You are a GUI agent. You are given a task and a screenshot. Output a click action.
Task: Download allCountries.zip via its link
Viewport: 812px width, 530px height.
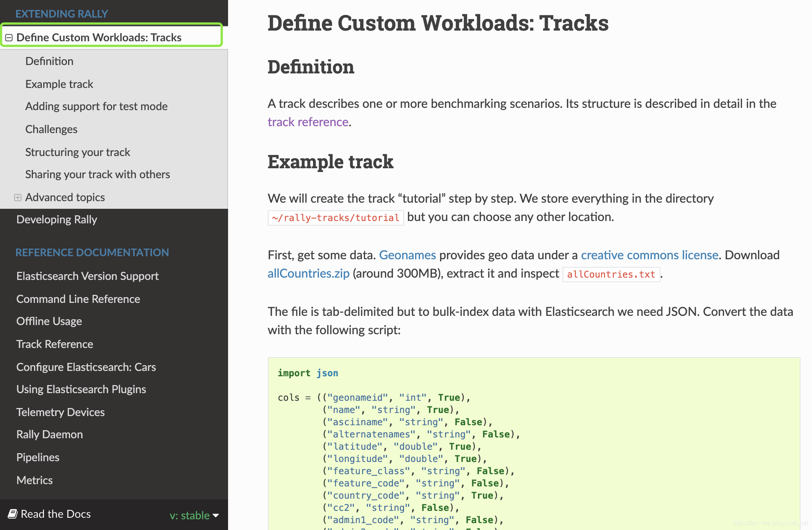point(308,273)
